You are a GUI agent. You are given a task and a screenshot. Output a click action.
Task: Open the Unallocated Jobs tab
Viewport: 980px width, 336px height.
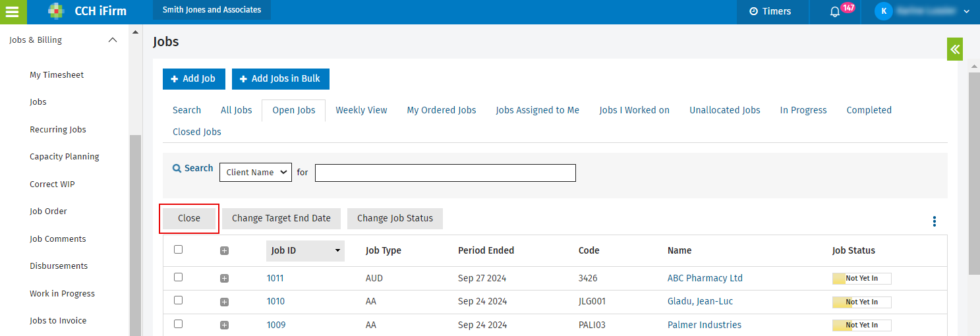pyautogui.click(x=725, y=110)
